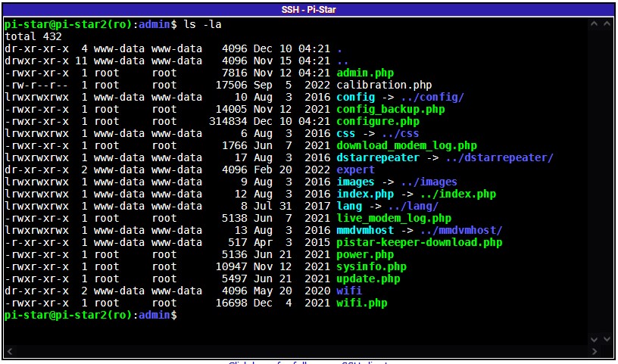Click the '../css' link target
This screenshot has width=618, height=364.
click(401, 133)
